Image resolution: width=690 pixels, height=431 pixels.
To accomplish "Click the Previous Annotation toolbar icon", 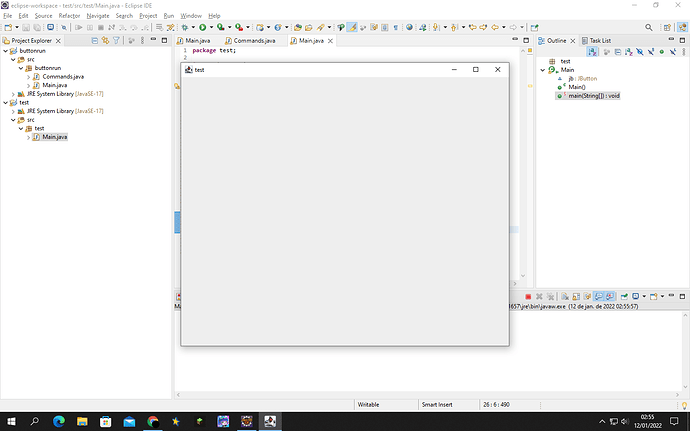I will tap(455, 27).
